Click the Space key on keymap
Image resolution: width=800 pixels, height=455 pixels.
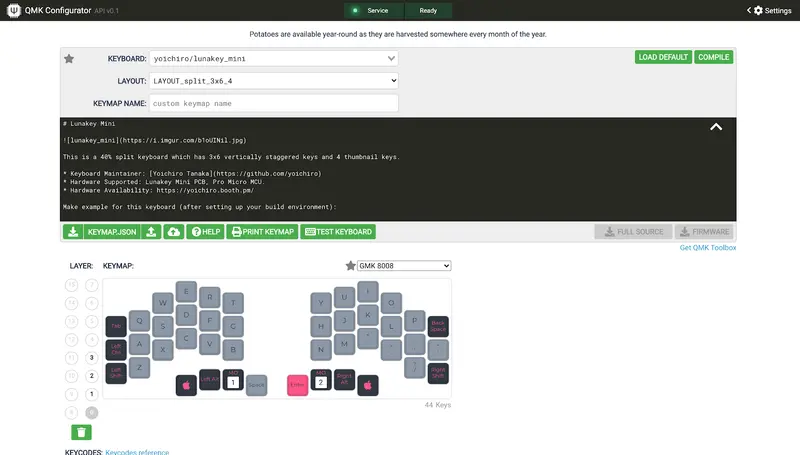pos(257,385)
